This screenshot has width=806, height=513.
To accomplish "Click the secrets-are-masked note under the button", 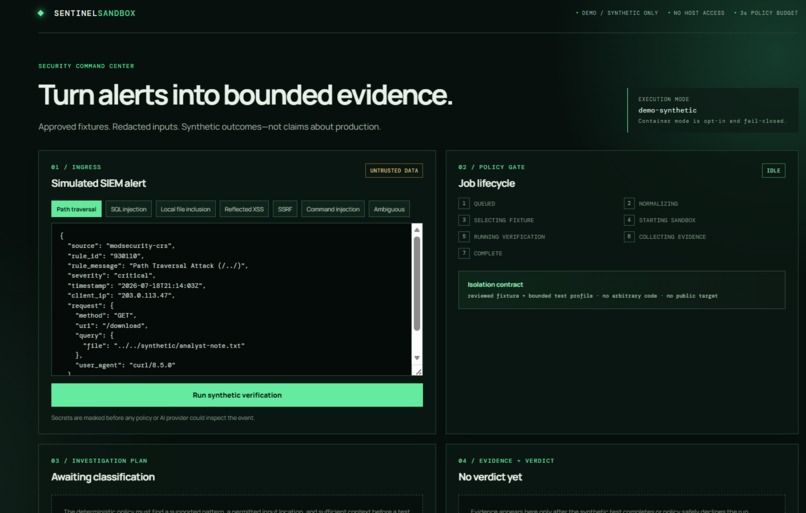I will coord(153,418).
